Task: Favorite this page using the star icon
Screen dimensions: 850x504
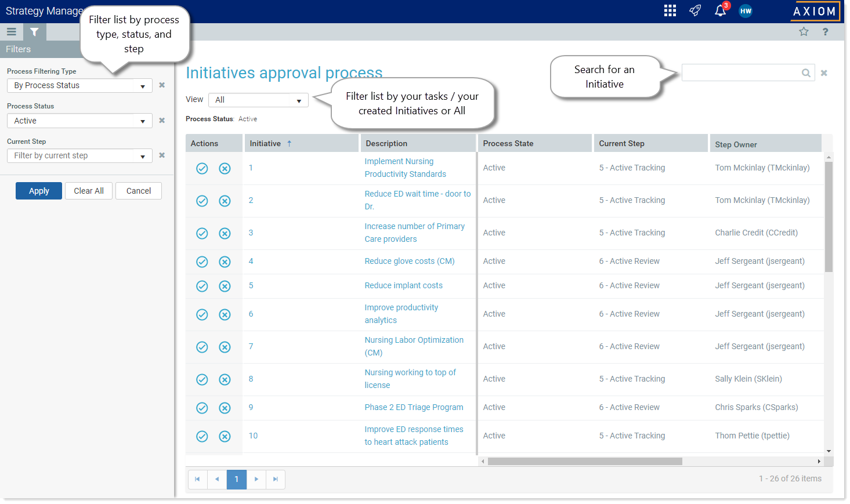Action: point(804,31)
